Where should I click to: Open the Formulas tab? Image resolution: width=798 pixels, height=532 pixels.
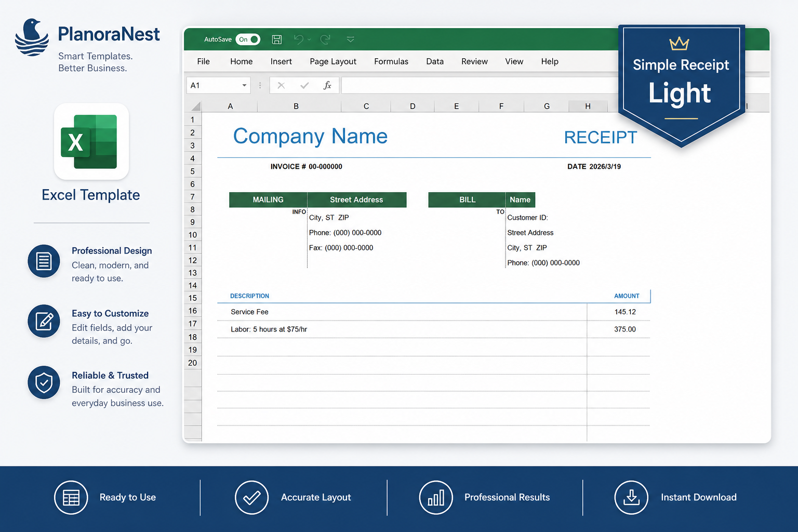[x=391, y=61]
